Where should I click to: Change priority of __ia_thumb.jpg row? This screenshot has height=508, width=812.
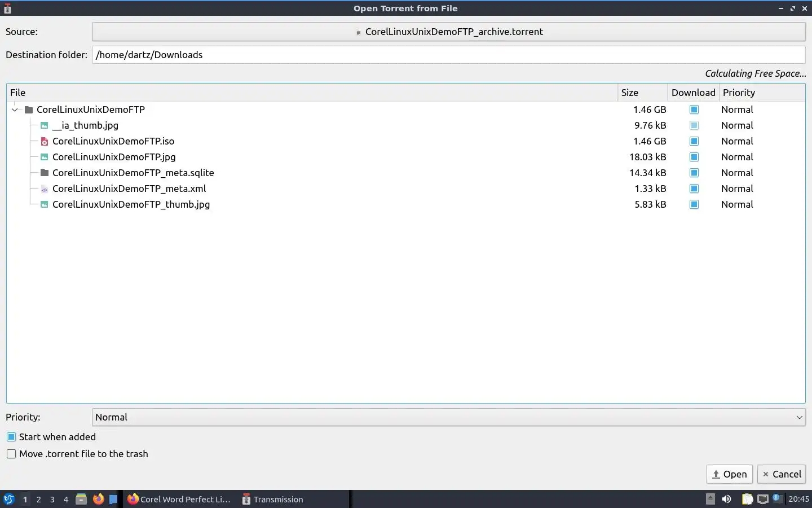(x=737, y=125)
